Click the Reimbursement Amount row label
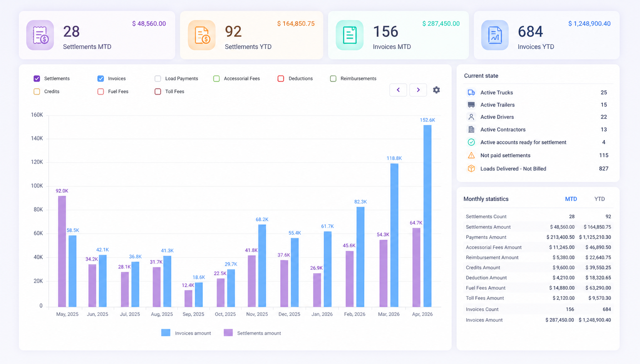The image size is (640, 364). point(492,257)
